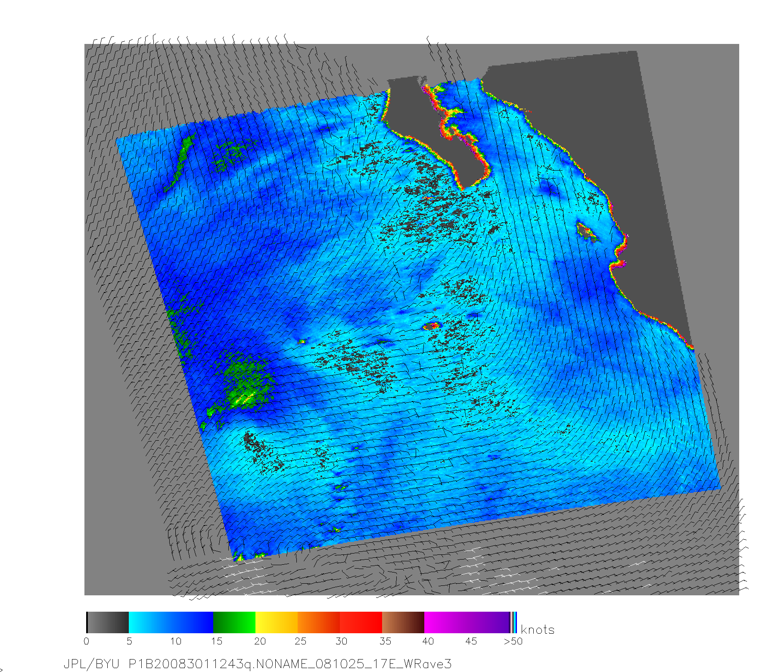Click the '5' legend tick label
Screen dimensions: 784x672
pyautogui.click(x=129, y=641)
